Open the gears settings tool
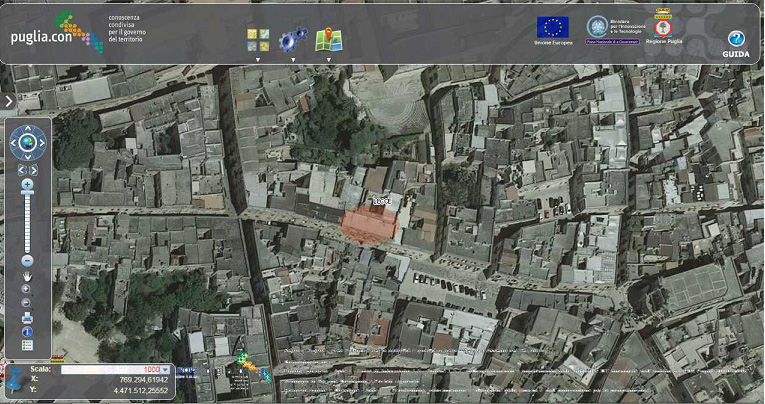The image size is (765, 404). (293, 39)
